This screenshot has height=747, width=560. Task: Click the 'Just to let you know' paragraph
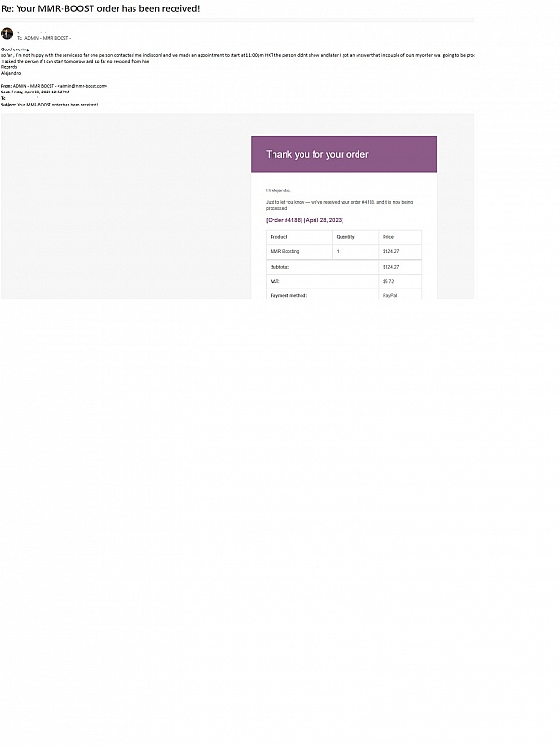(x=340, y=204)
